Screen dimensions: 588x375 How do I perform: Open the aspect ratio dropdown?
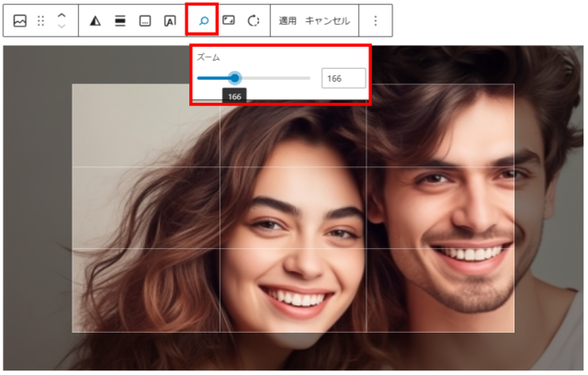(229, 20)
